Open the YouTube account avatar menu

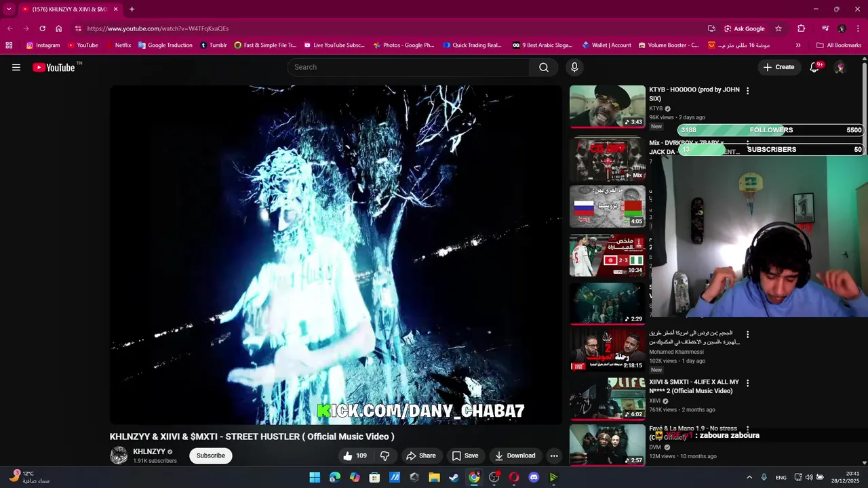840,67
